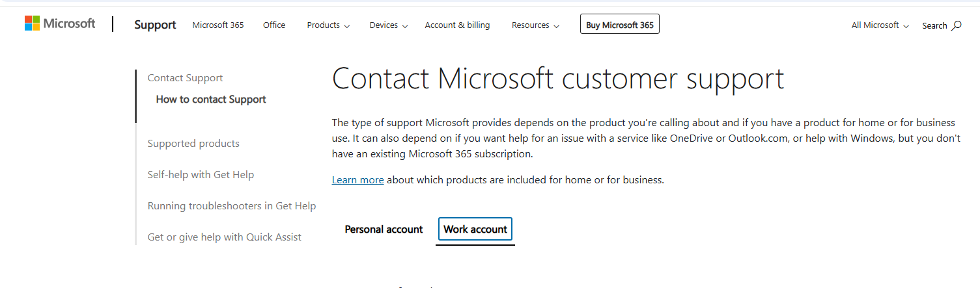Click the Contact Microsoft customer support heading
Image resolution: width=980 pixels, height=288 pixels.
pyautogui.click(x=558, y=79)
